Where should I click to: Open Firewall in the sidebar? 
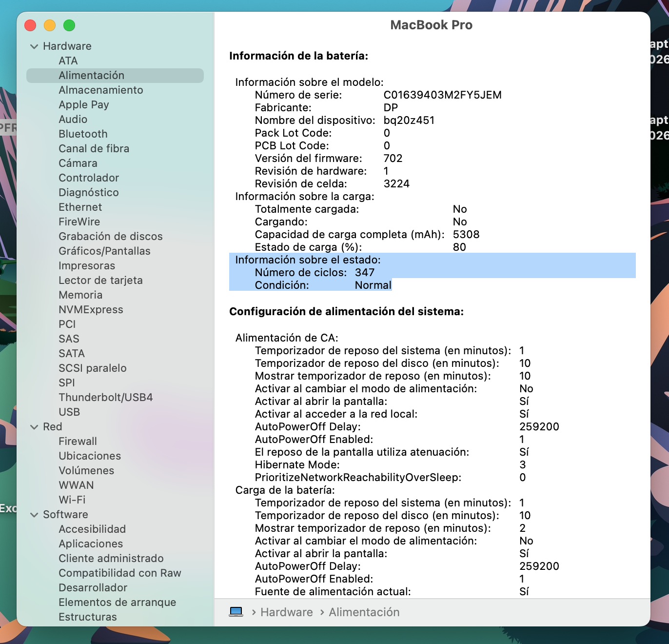[78, 442]
